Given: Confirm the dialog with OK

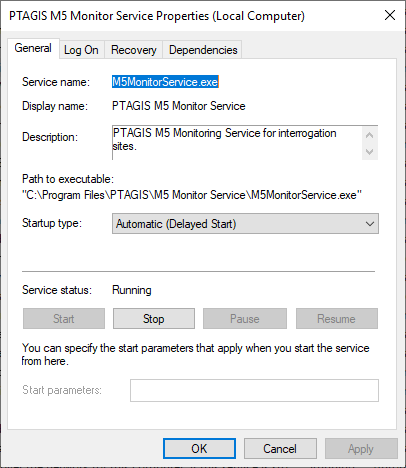Looking at the screenshot, I should 199,449.
